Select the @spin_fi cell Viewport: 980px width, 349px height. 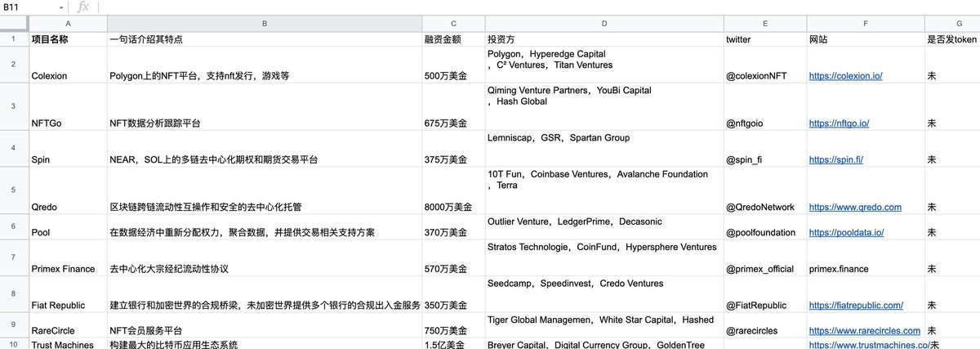[x=764, y=149]
